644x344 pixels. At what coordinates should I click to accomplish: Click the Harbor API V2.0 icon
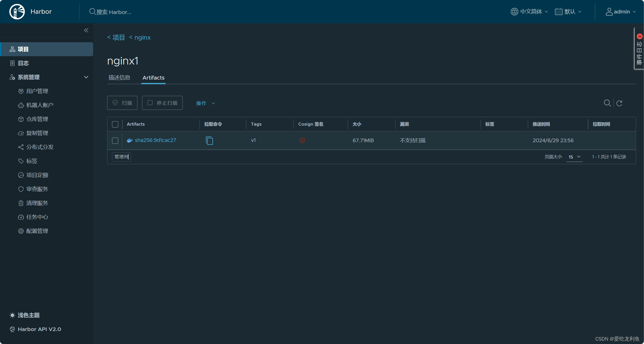pyautogui.click(x=12, y=329)
